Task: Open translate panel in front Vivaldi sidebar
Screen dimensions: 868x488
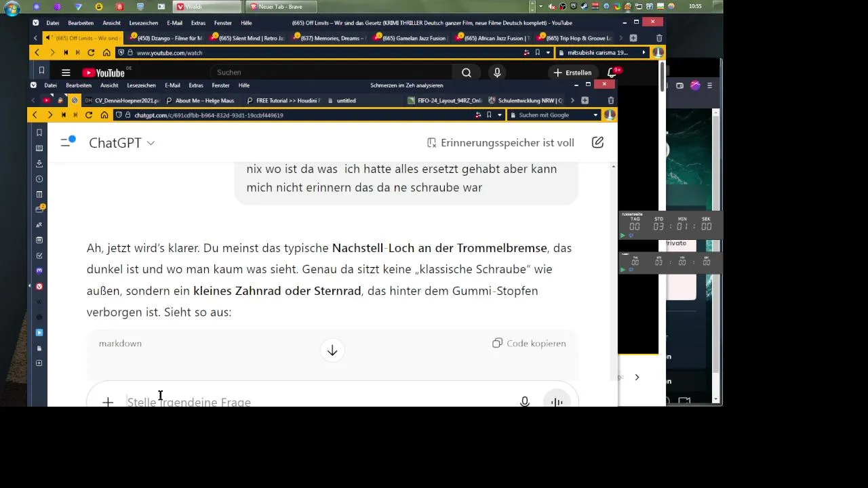Action: (x=39, y=225)
